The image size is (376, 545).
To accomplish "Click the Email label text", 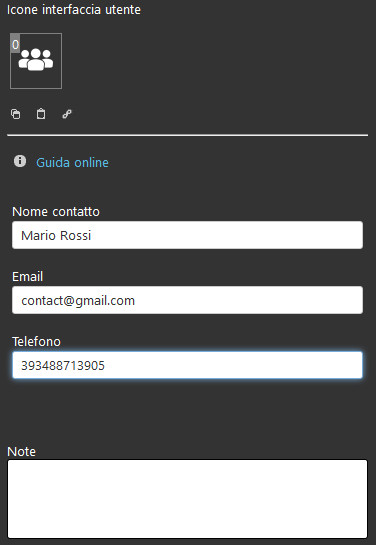I will click(x=27, y=277).
